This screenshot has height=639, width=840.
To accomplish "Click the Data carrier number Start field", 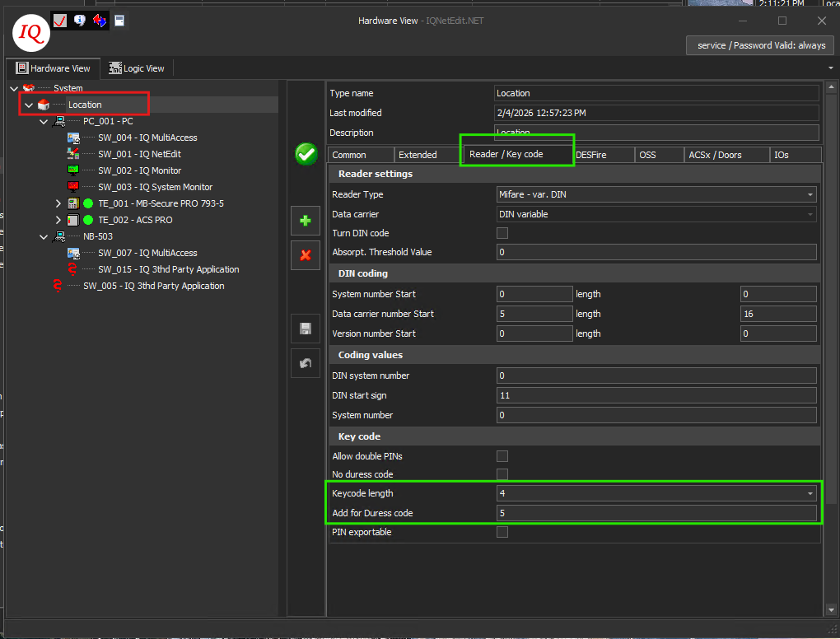I will coord(534,314).
